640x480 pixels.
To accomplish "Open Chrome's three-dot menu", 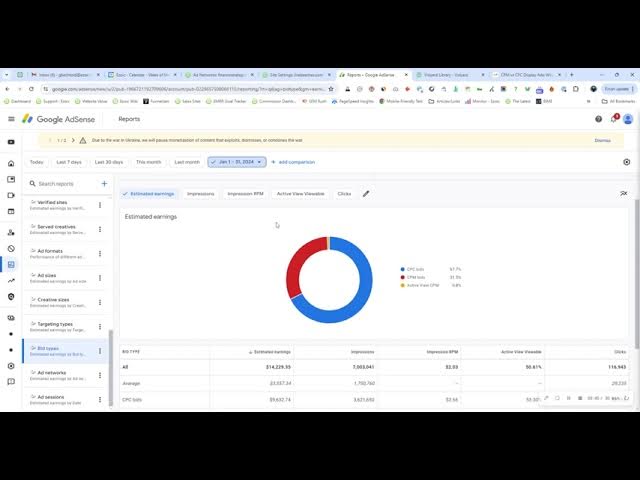I will click(x=633, y=89).
